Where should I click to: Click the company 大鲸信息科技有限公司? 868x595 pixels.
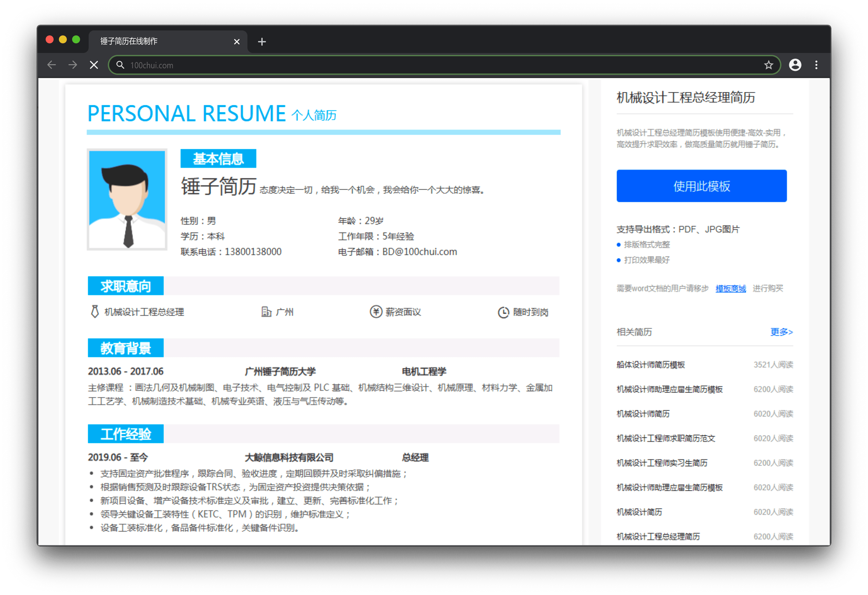[x=289, y=457]
